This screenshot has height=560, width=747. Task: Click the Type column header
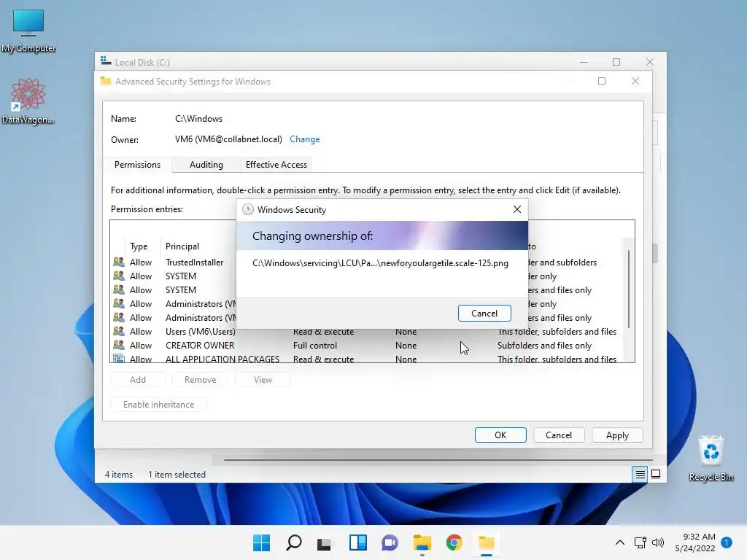click(139, 246)
